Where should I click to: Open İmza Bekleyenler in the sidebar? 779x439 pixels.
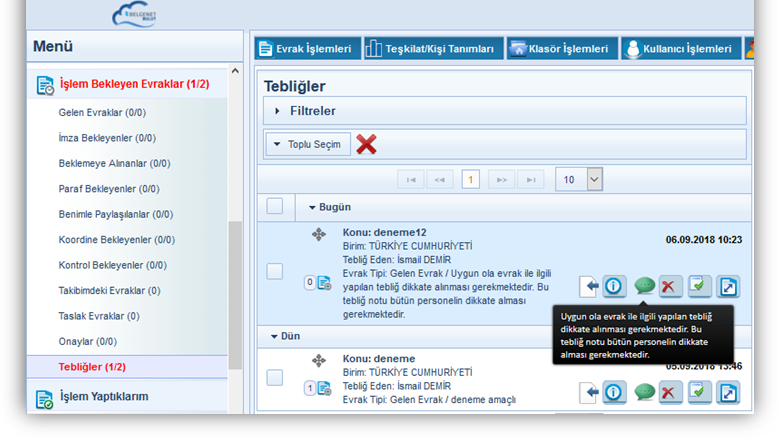click(x=107, y=138)
